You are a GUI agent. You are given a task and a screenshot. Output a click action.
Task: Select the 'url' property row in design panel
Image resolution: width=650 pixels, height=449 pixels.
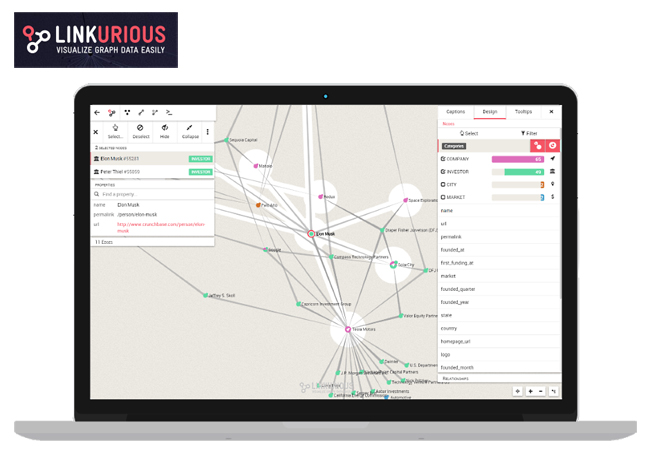click(499, 223)
